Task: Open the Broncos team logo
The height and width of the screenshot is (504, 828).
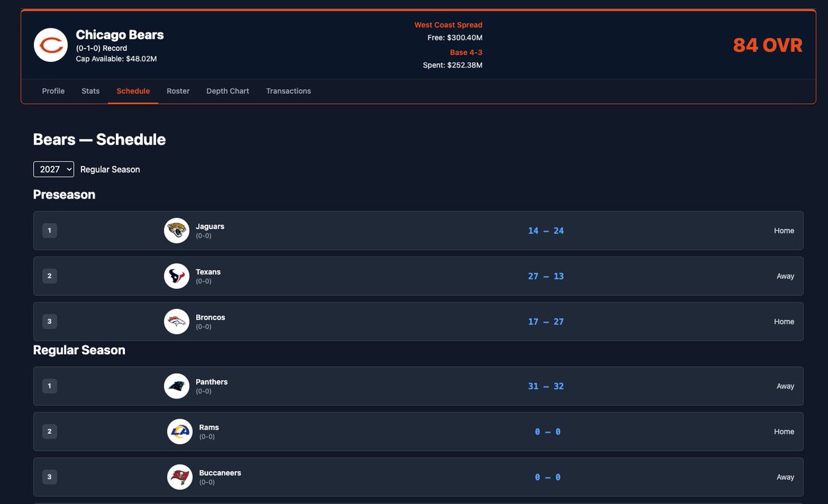Action: pyautogui.click(x=177, y=321)
